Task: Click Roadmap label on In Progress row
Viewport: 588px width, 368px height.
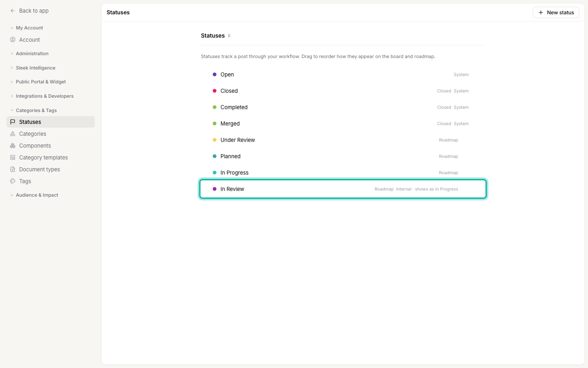Action: coord(448,173)
